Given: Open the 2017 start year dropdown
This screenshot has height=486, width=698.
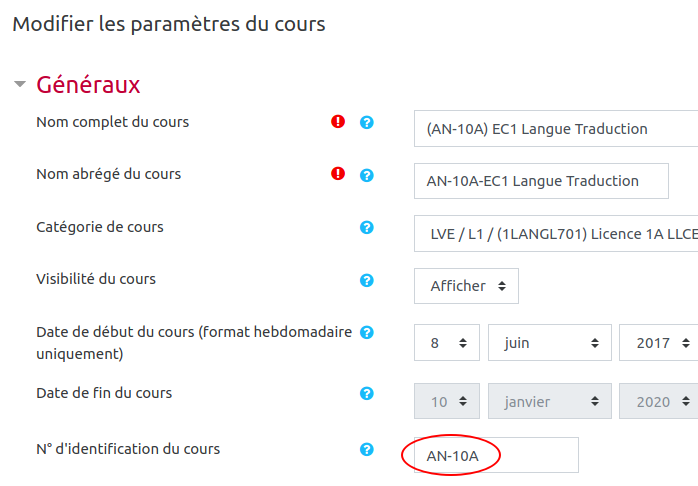Looking at the screenshot, I should tap(658, 342).
